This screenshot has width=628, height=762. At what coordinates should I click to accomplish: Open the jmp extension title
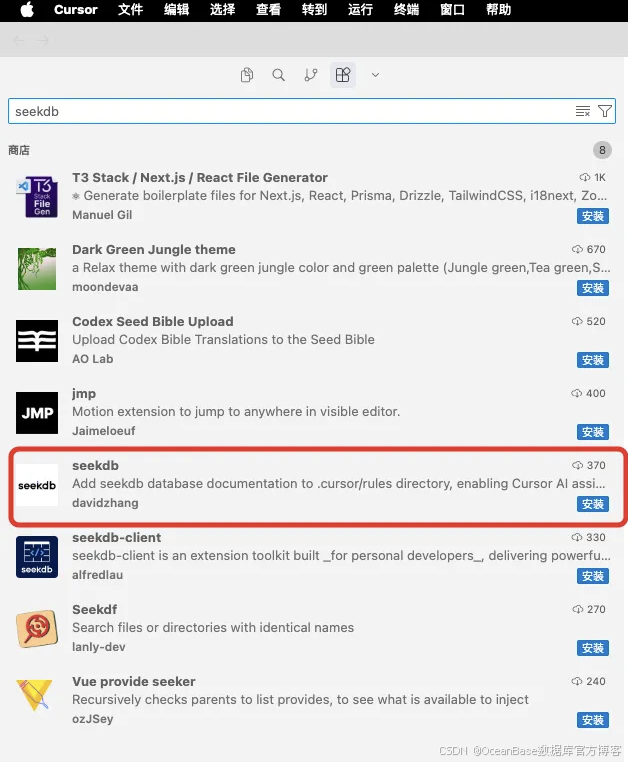pos(84,394)
